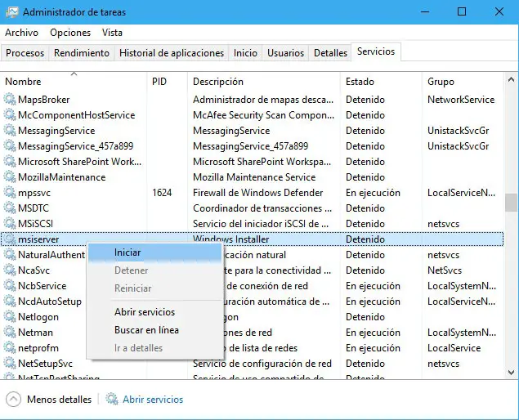Click the mpssvc service gear icon
This screenshot has height=420, width=519.
[x=10, y=193]
